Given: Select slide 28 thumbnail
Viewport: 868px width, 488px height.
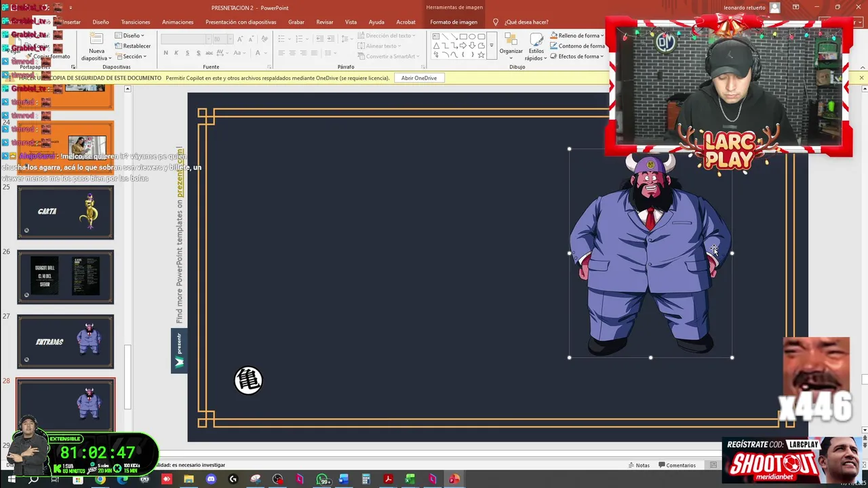Looking at the screenshot, I should point(65,405).
